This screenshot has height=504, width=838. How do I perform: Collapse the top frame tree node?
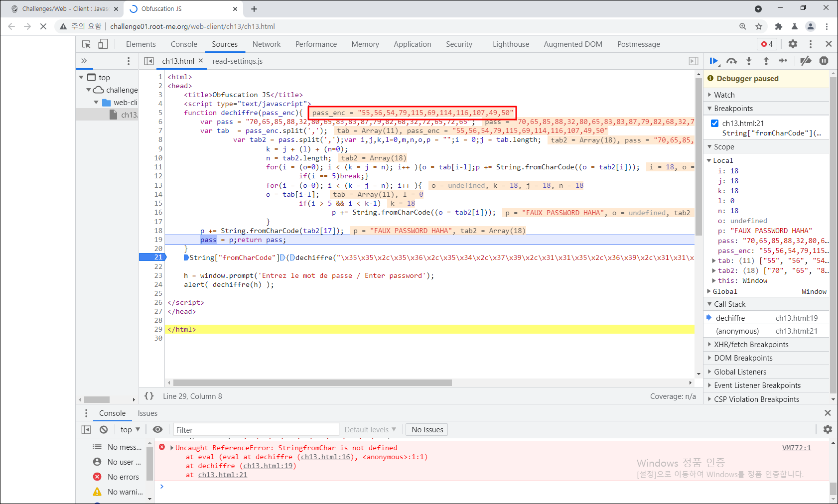click(81, 77)
